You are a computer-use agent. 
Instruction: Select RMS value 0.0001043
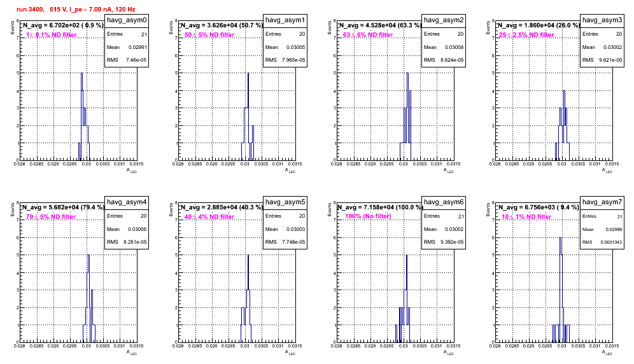(612, 242)
